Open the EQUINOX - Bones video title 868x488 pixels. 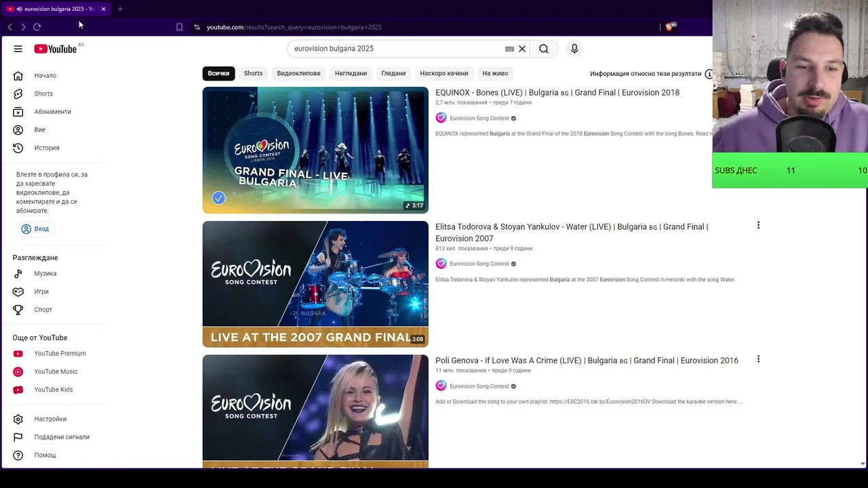[557, 93]
